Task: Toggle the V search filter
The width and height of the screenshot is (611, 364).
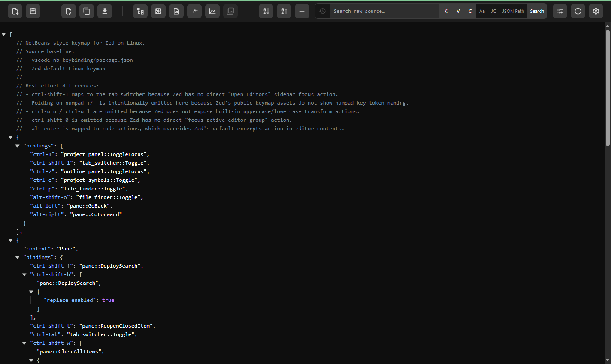Action: pos(458,11)
